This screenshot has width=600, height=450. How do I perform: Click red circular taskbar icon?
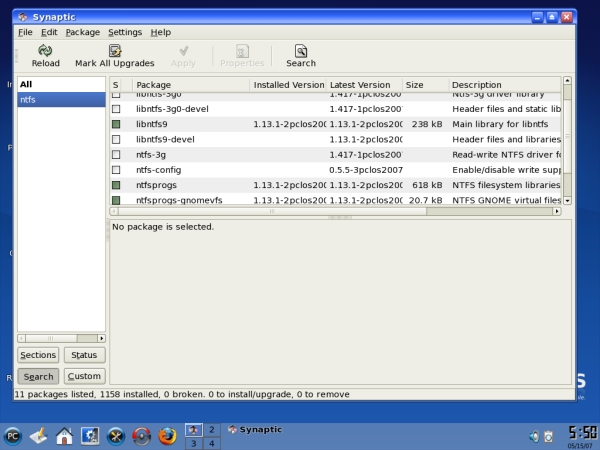[142, 436]
